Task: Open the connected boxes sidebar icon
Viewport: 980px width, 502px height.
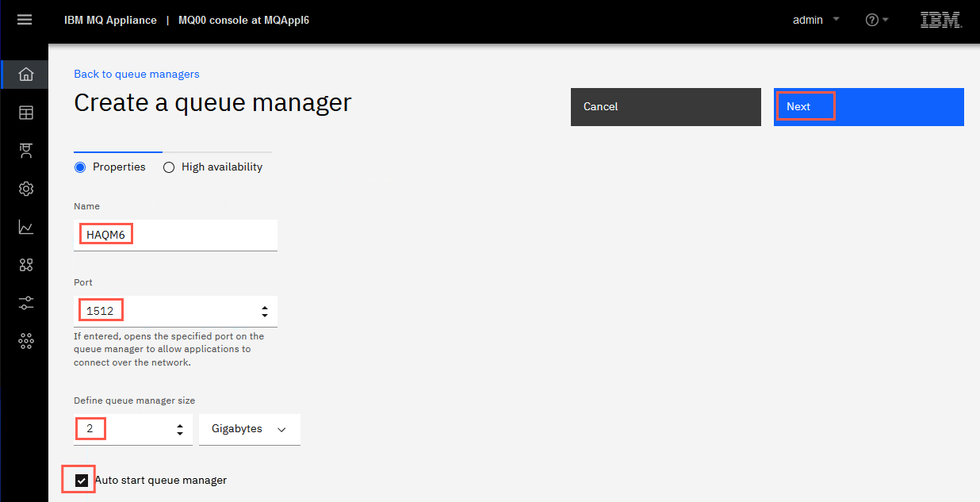Action: [x=26, y=265]
